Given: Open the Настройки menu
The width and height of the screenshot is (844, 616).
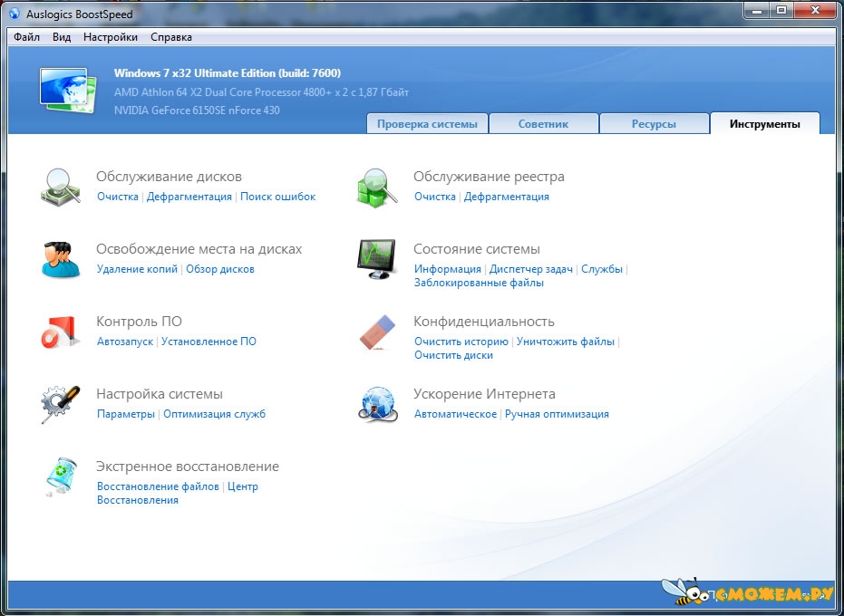Looking at the screenshot, I should click(111, 37).
